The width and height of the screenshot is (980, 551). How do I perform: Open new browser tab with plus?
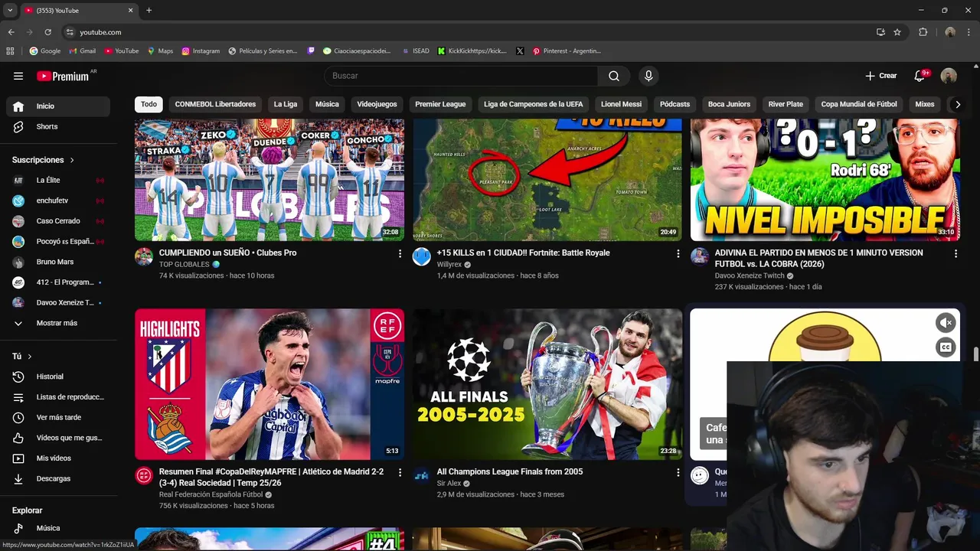(x=149, y=11)
